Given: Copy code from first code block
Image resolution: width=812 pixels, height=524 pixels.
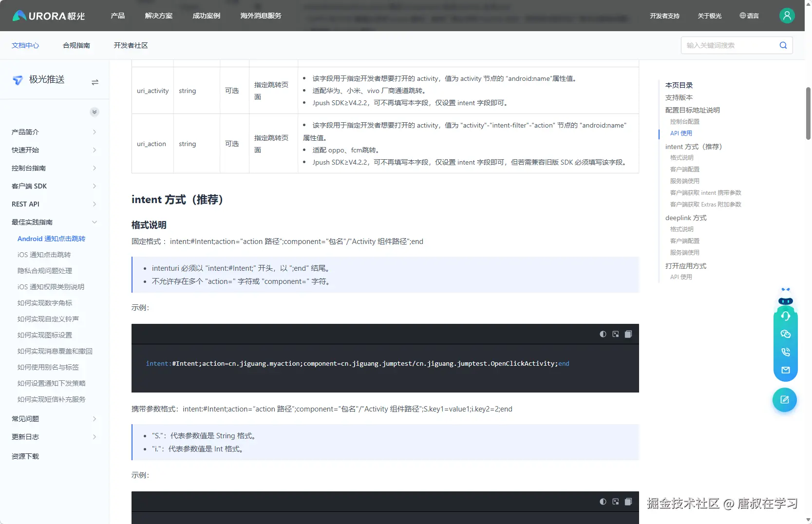Looking at the screenshot, I should (628, 334).
